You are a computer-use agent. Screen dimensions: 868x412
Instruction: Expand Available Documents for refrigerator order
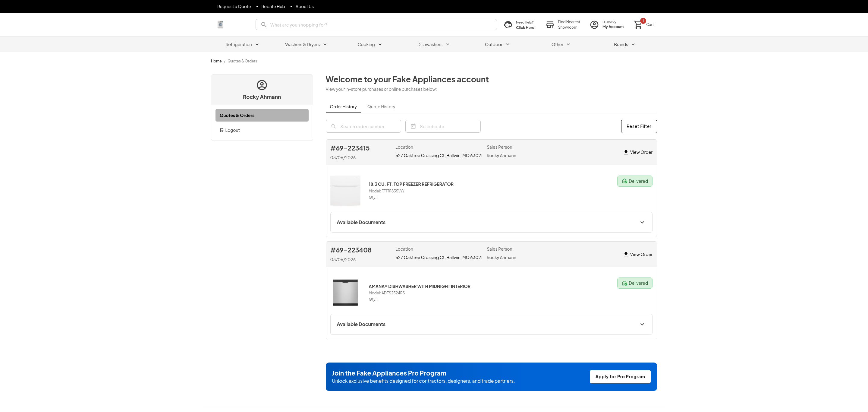[x=642, y=222]
